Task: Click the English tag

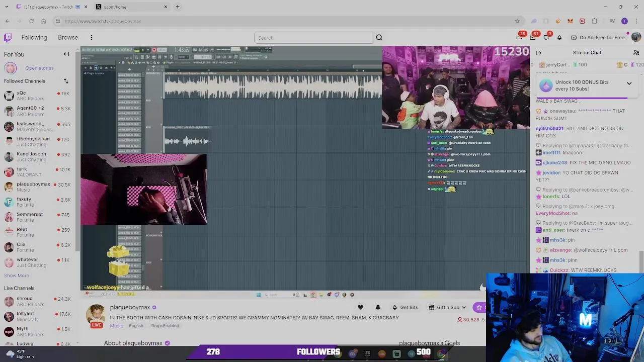Action: (x=136, y=326)
